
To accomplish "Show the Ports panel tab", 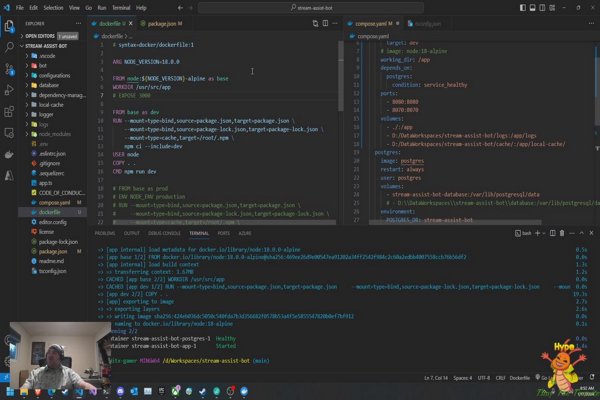I will pyautogui.click(x=223, y=233).
